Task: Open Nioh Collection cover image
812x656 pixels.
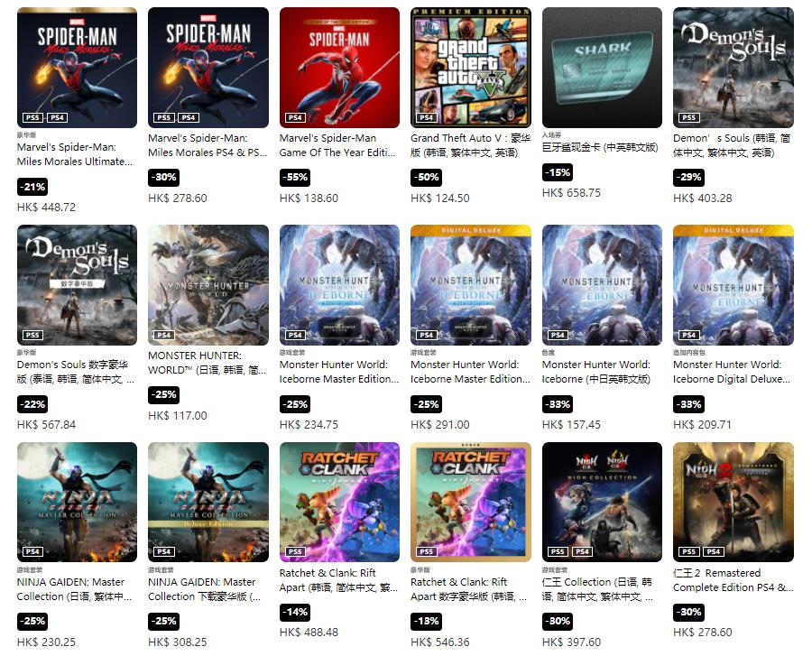Action: point(602,502)
